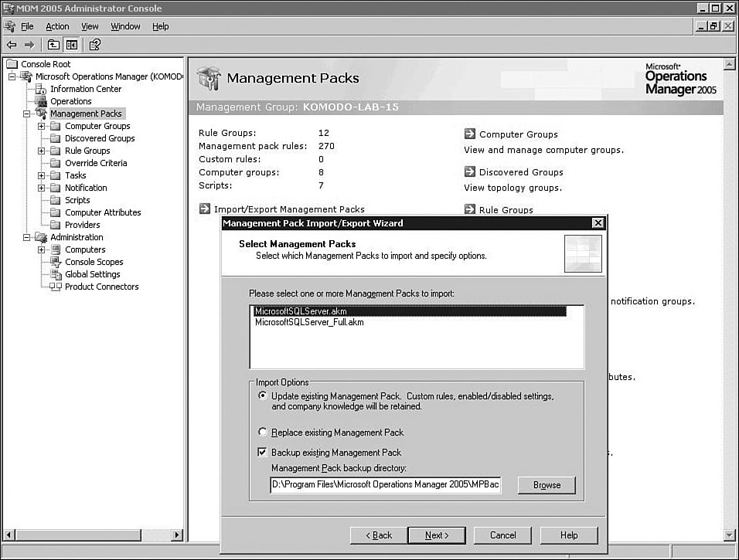739x560 pixels.
Task: Click the Help icon in the toolbar
Action: click(x=94, y=45)
